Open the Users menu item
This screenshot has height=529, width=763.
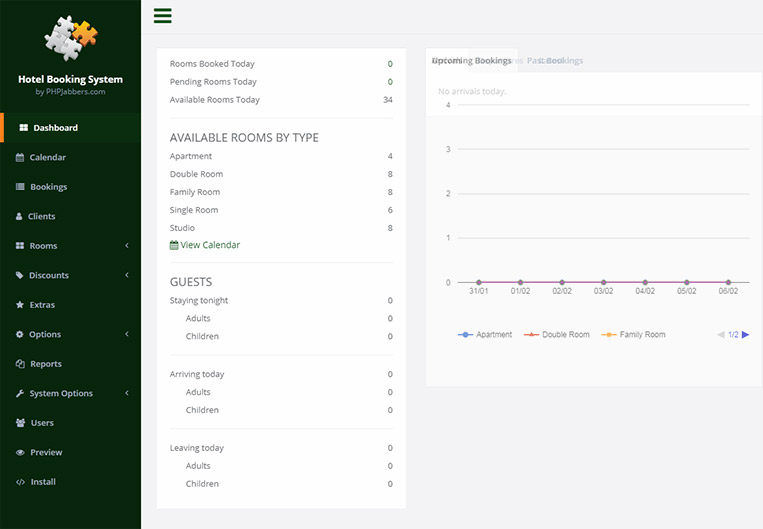click(x=71, y=423)
